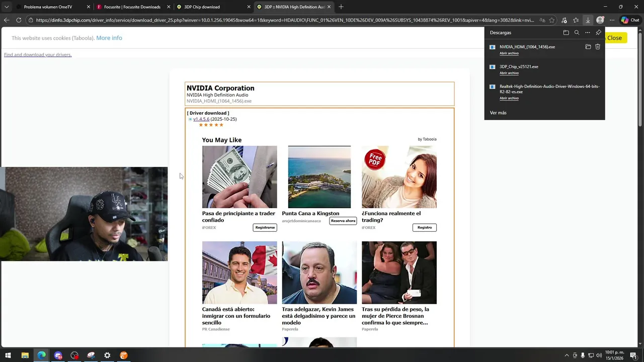
Task: Click the address bar URL
Action: (x=285, y=20)
